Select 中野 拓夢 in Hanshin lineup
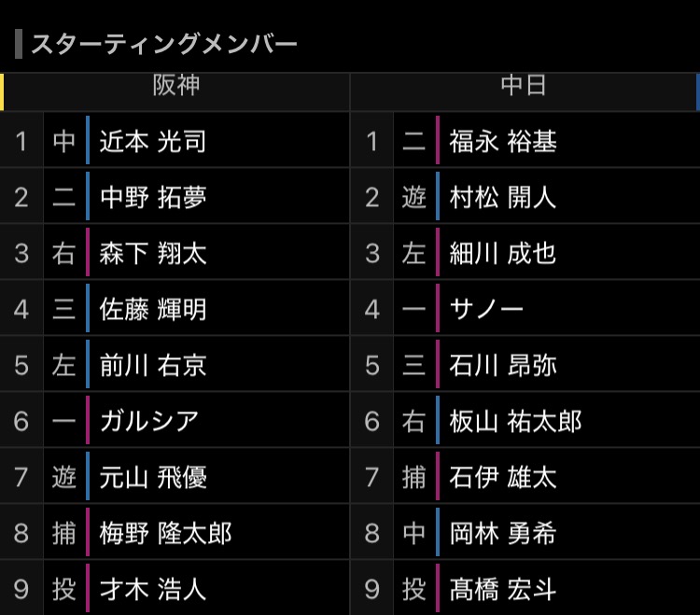Image resolution: width=700 pixels, height=615 pixels. [x=153, y=198]
